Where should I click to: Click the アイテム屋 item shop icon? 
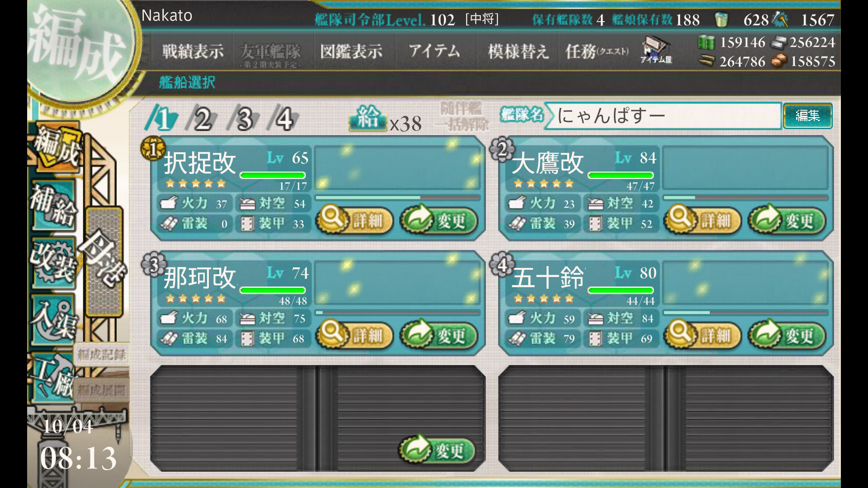pyautogui.click(x=656, y=51)
